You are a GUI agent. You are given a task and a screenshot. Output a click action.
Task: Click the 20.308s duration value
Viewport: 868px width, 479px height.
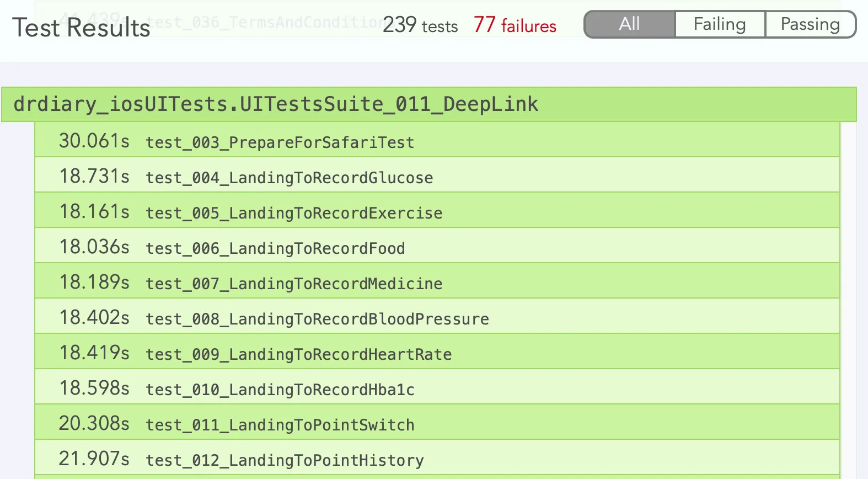[94, 424]
